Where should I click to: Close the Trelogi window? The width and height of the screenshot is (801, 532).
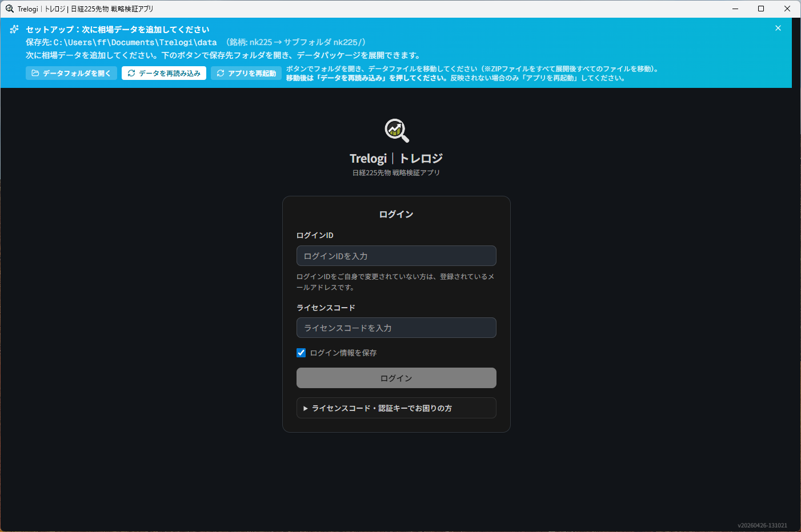(787, 9)
